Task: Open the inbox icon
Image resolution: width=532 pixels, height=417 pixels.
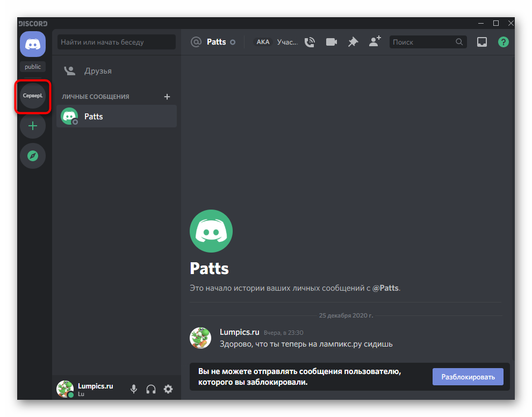Action: (x=482, y=42)
